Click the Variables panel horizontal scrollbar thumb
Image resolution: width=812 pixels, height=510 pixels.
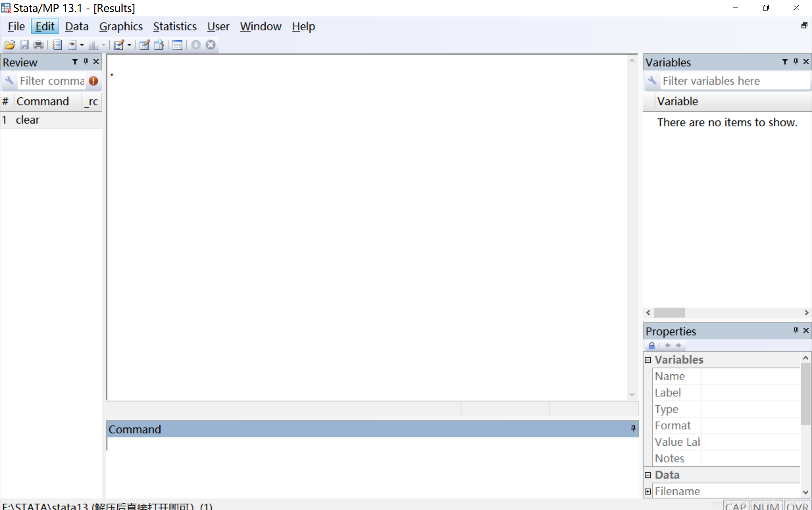point(669,313)
